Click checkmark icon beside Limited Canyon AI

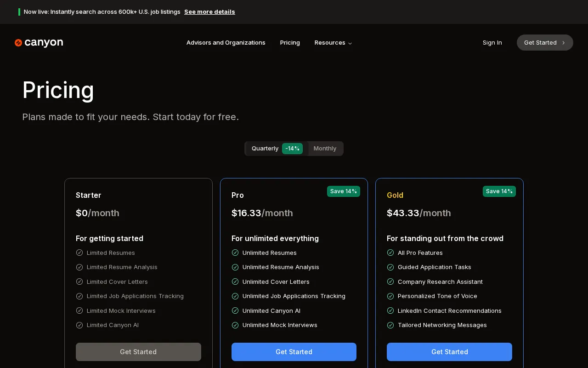point(79,325)
